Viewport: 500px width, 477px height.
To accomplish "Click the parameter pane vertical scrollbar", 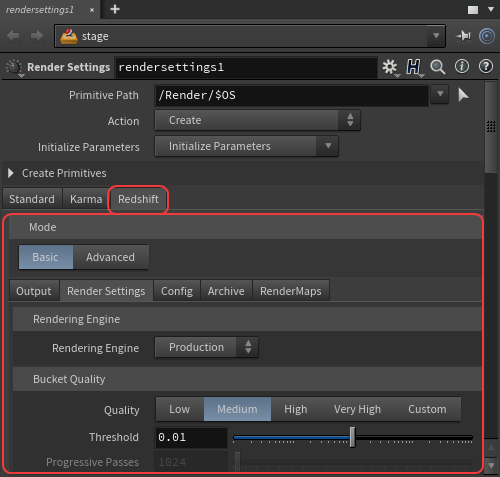I will tap(491, 127).
